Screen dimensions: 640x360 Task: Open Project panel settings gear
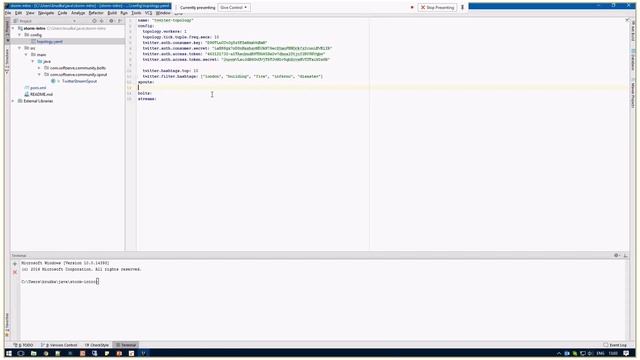point(111,21)
